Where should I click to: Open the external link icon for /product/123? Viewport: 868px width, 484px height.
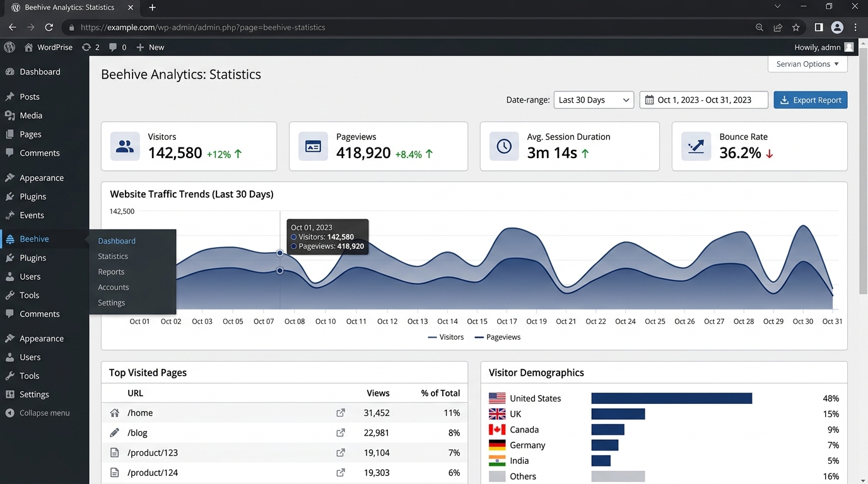(x=341, y=452)
